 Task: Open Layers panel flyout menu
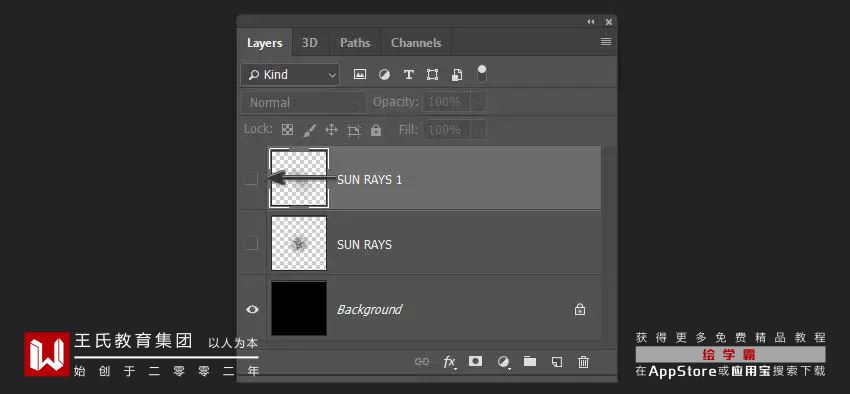(606, 42)
